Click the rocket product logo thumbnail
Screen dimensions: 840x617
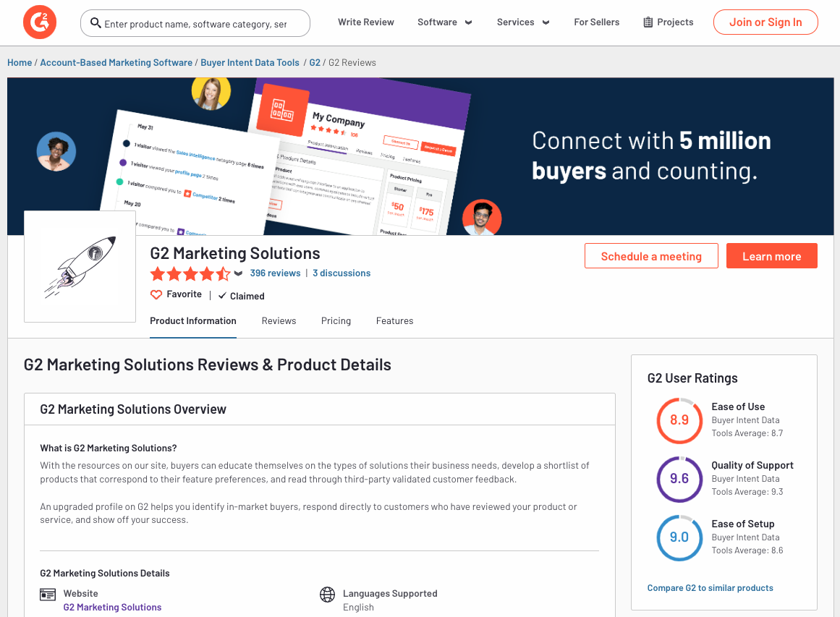(80, 266)
